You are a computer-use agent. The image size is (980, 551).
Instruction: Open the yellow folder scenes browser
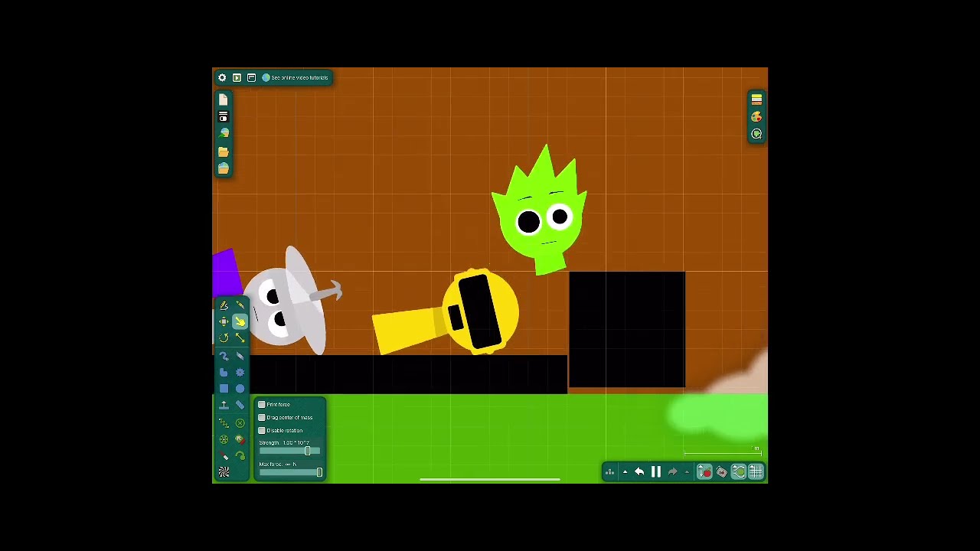point(223,151)
